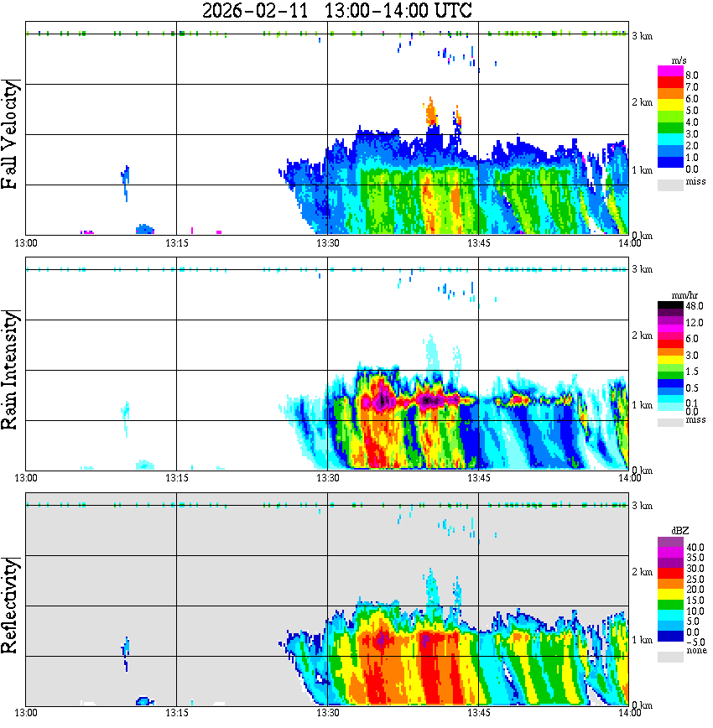The width and height of the screenshot is (713, 728).
Task: Select the 'Fall Velocity' axis label
Action: click(x=9, y=134)
